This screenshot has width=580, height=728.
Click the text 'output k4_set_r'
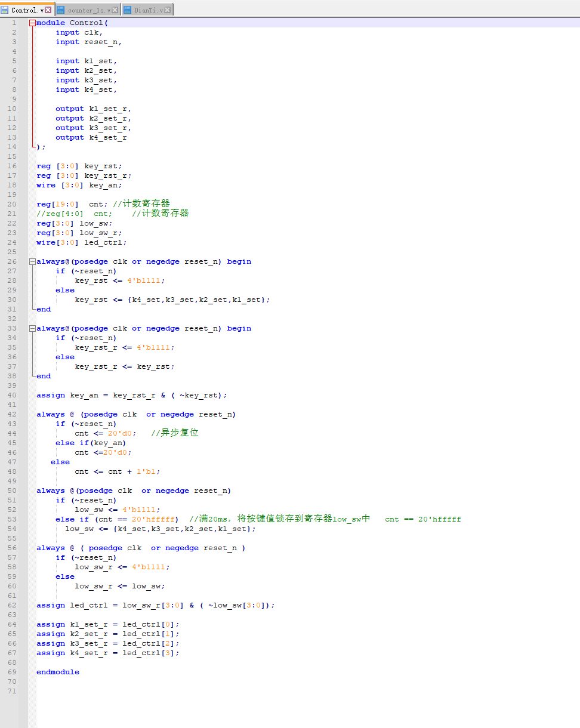pyautogui.click(x=91, y=137)
